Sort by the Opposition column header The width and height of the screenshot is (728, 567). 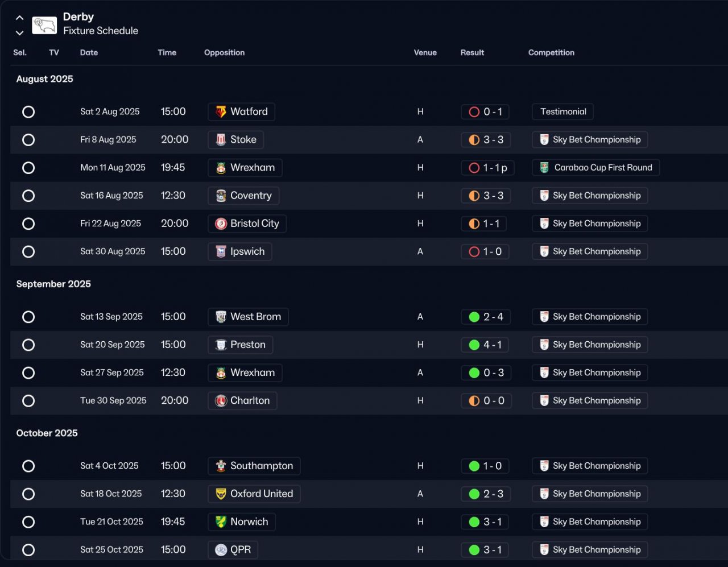[x=224, y=52]
